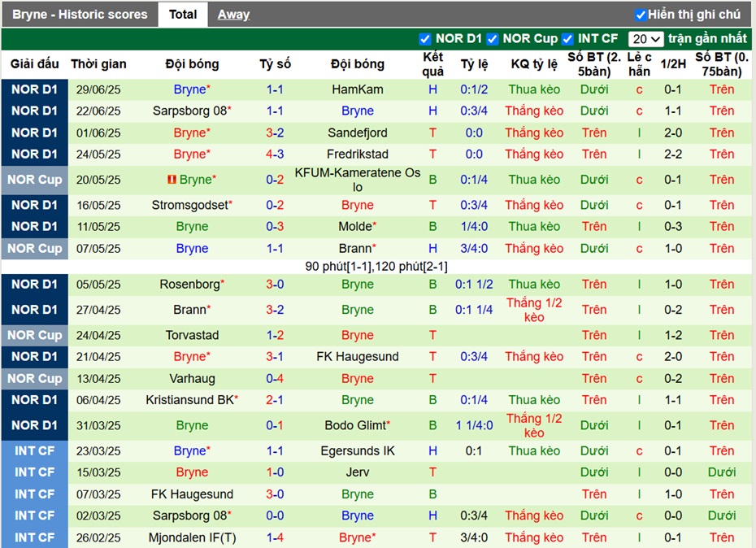Click the 1-4 score against Mjondalen IF(T)
The width and height of the screenshot is (756, 548).
click(275, 537)
